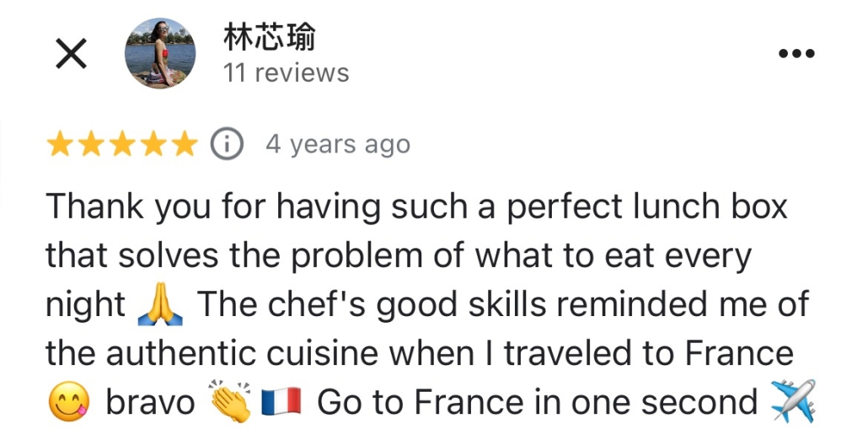Click the clapping hands emoji
Screen dimensions: 868x440
pyautogui.click(x=231, y=403)
